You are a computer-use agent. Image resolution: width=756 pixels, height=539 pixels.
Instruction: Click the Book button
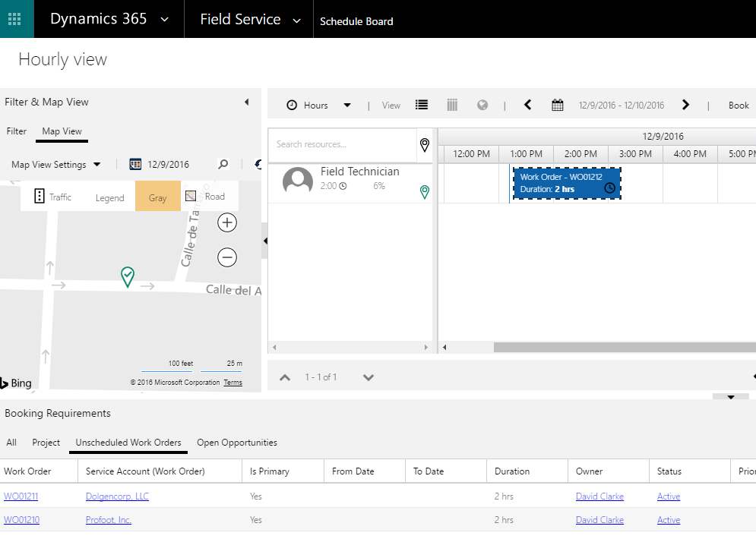tap(739, 105)
